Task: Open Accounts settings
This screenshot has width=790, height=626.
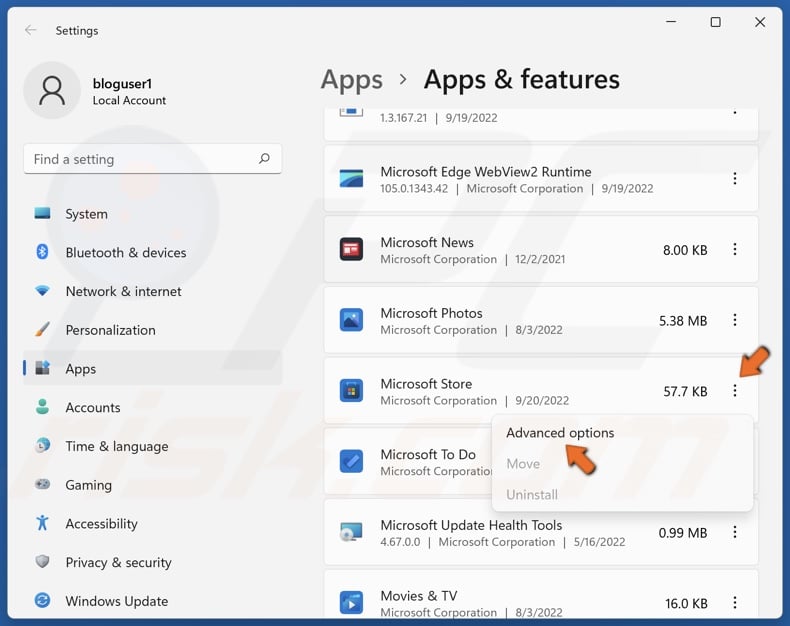Action: 152,407
